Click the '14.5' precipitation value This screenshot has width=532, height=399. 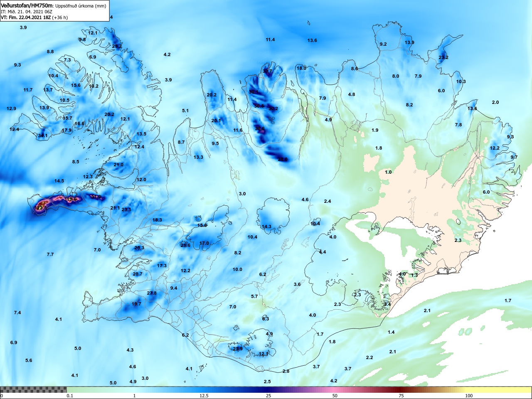(x=59, y=181)
